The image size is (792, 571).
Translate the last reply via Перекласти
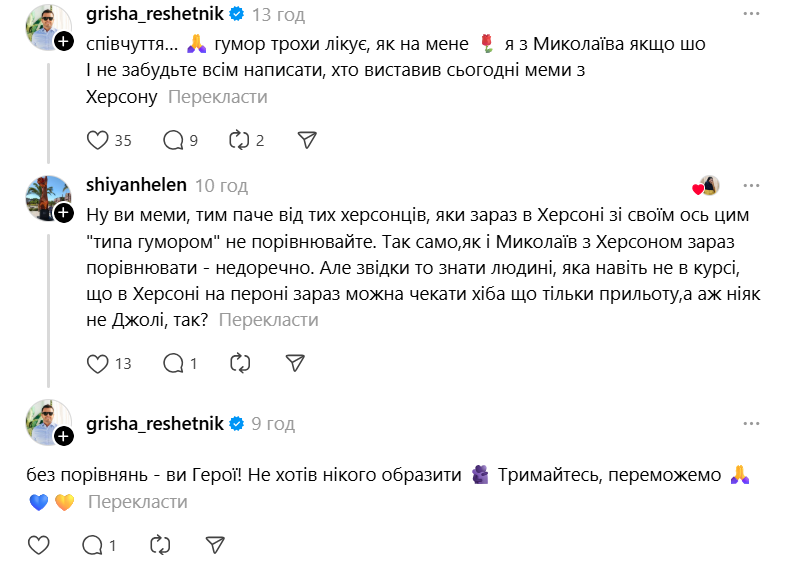click(x=137, y=502)
